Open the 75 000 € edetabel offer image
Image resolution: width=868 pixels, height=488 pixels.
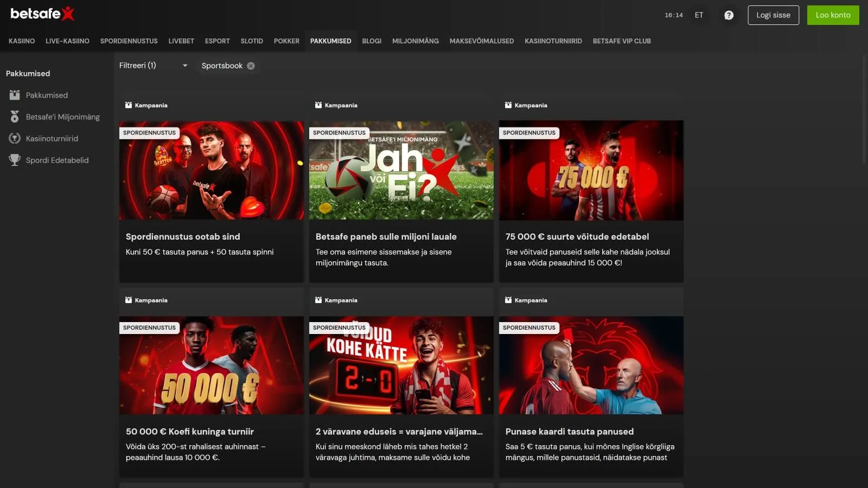click(591, 170)
